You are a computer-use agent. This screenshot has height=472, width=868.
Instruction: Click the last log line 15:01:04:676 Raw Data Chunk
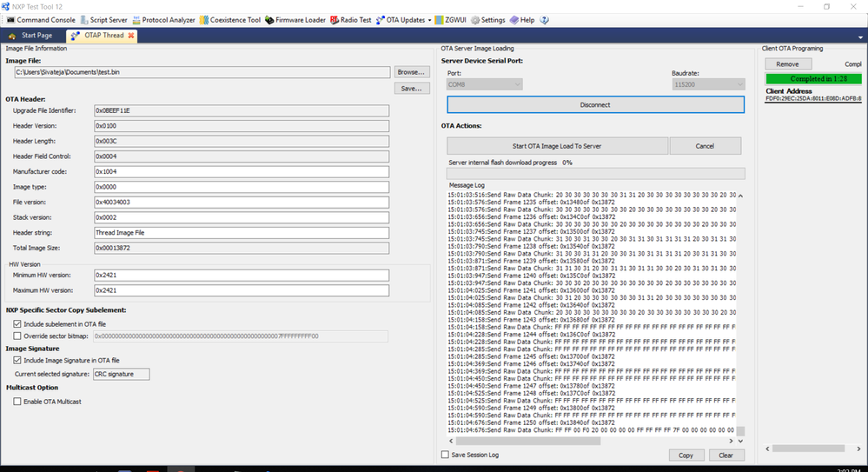591,430
